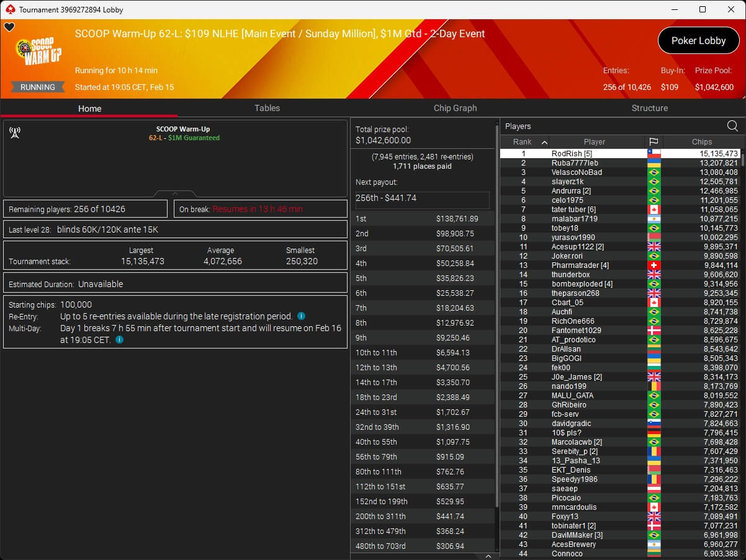Image resolution: width=746 pixels, height=560 pixels.
Task: Toggle the favorite heart icon
Action: point(9,27)
